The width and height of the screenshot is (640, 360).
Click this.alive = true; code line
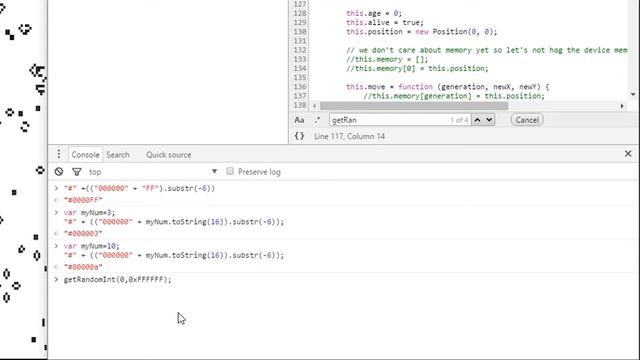click(385, 22)
